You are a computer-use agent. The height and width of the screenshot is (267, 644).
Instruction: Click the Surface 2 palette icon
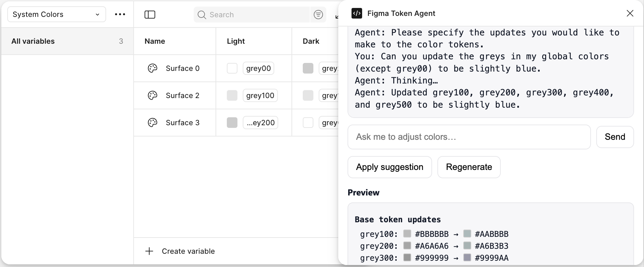coord(153,95)
